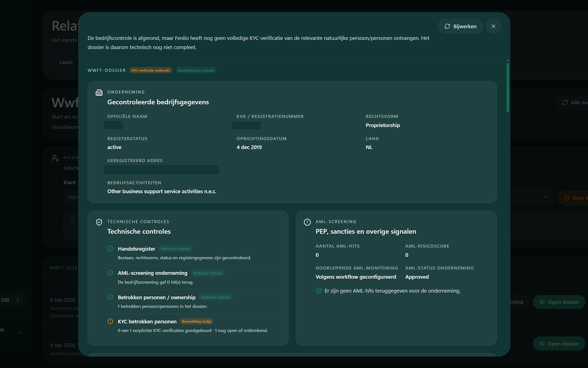Click the 'KYC betrokken personen' row title
Image resolution: width=588 pixels, height=368 pixels.
[x=147, y=322]
